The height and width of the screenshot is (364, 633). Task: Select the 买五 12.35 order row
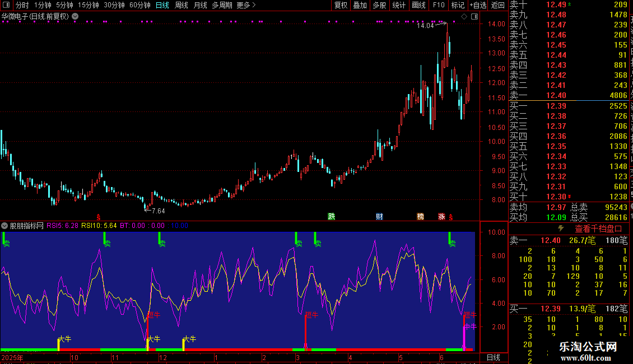pos(569,146)
